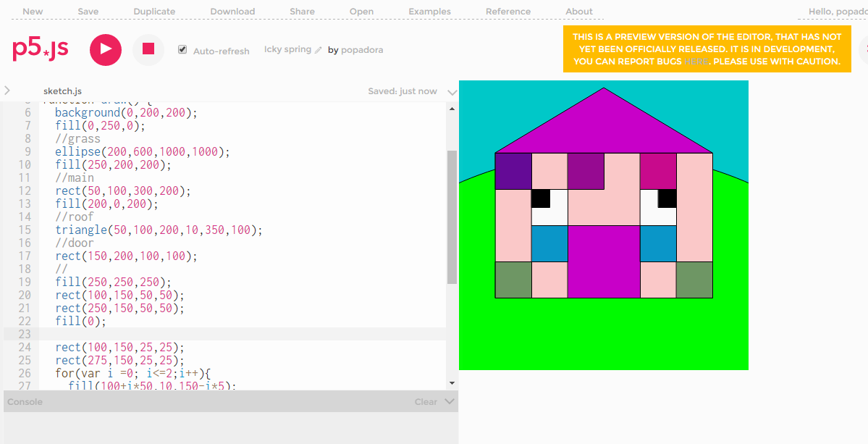Click the p5.js logo
Image resolution: width=868 pixels, height=444 pixels.
point(41,49)
